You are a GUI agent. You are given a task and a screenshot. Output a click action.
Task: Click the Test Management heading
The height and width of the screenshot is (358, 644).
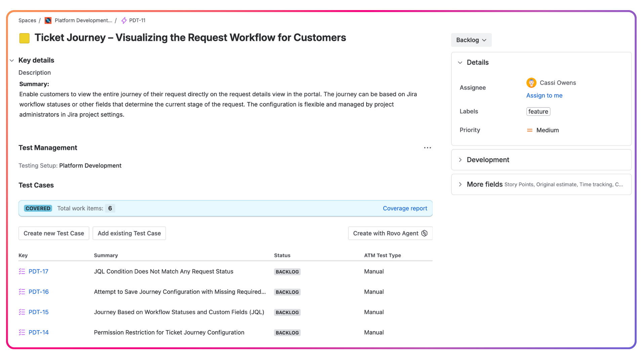48,148
